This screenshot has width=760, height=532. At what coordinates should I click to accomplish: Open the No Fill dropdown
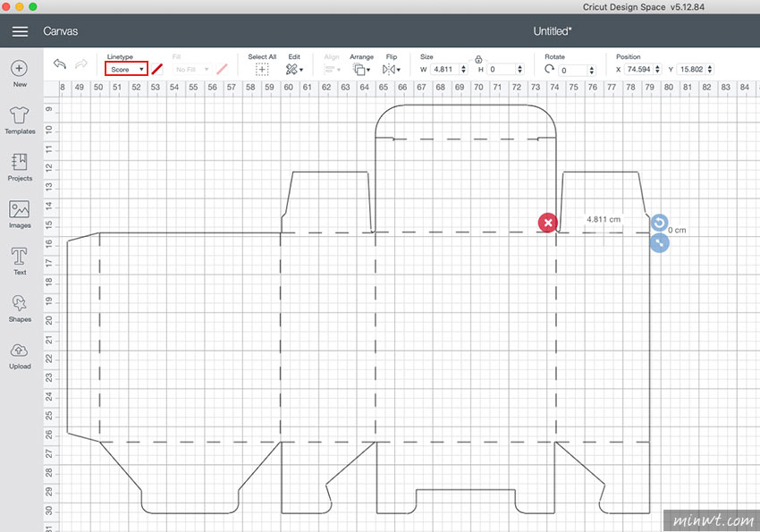[x=192, y=69]
